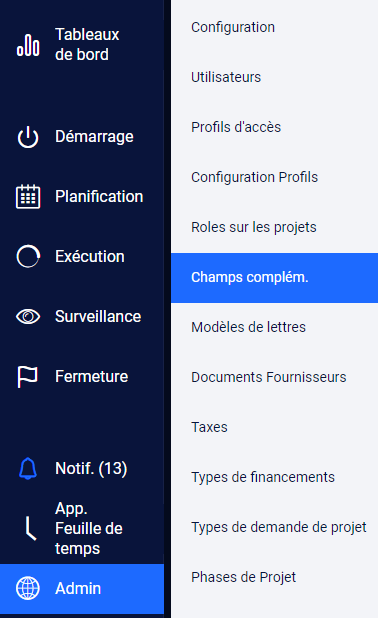Viewport: 378px width, 618px height.
Task: Click the globe Admin icon
Action: (28, 588)
